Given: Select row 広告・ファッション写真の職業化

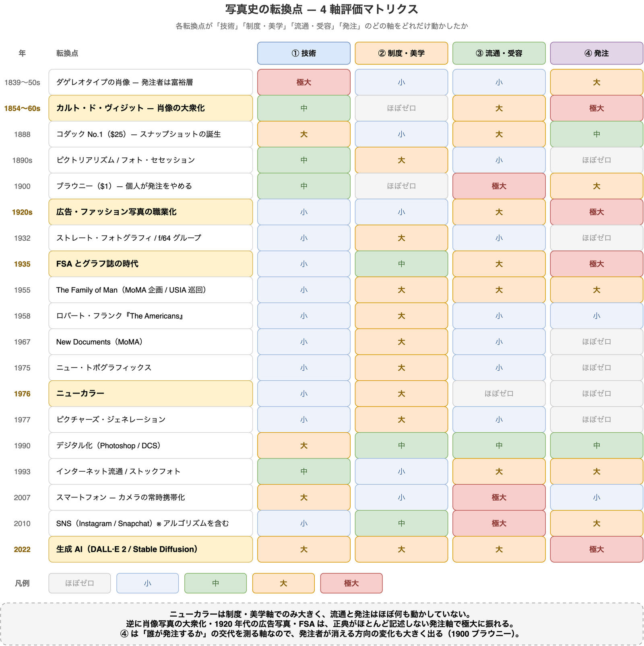Looking at the screenshot, I should 151,212.
